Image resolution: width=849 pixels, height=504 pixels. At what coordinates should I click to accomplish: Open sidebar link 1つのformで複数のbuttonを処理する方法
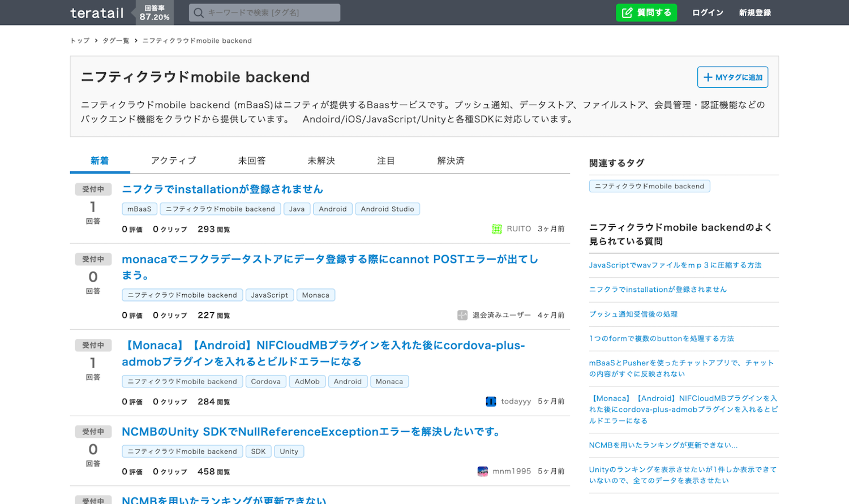pyautogui.click(x=662, y=338)
